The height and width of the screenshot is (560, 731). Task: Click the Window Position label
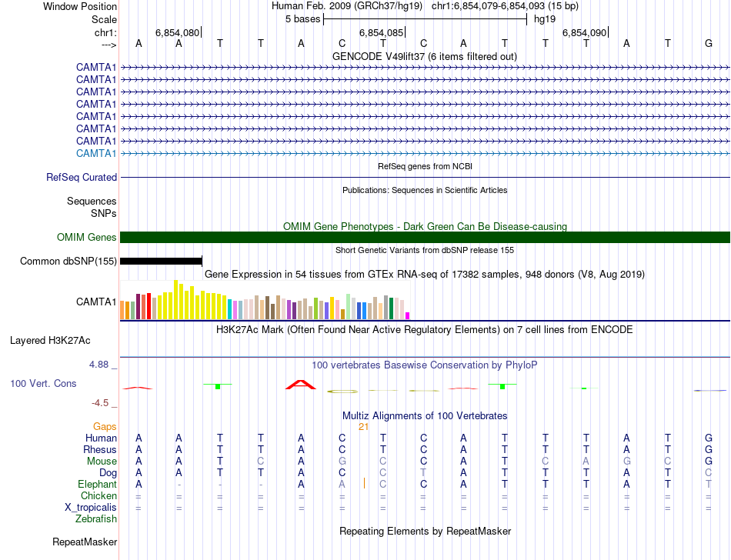coord(80,6)
